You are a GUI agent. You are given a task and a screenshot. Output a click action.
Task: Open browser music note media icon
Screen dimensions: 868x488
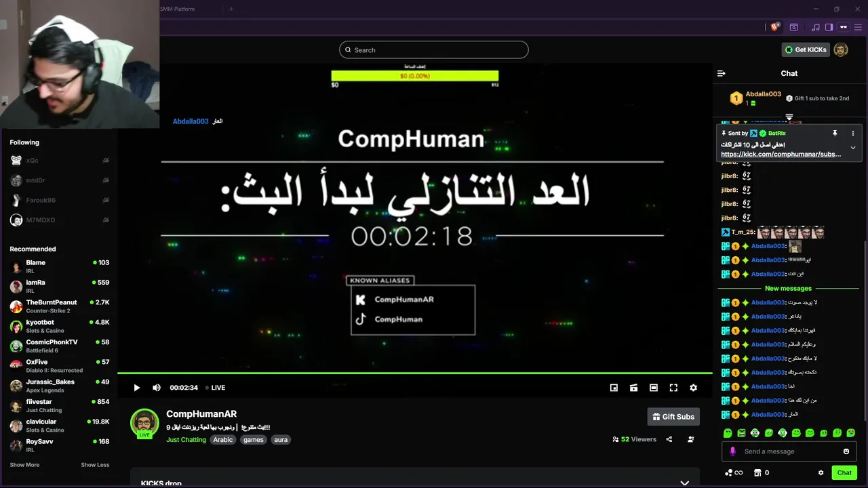(816, 27)
